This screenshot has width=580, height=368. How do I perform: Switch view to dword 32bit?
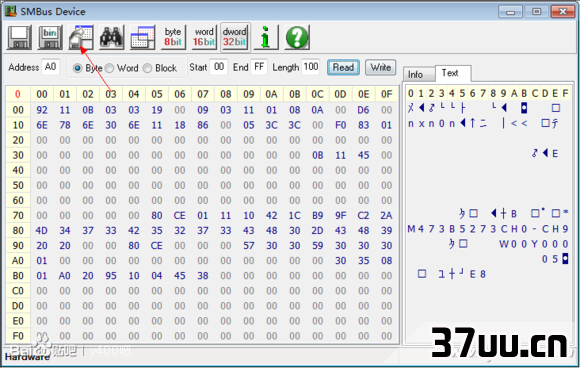(235, 37)
